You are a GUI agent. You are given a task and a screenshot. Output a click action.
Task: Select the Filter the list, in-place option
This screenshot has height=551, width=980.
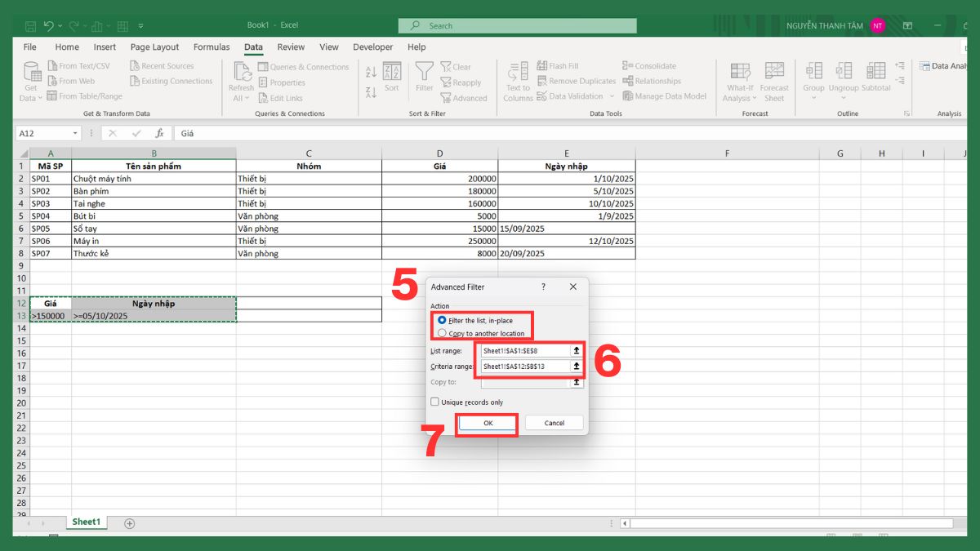[442, 320]
